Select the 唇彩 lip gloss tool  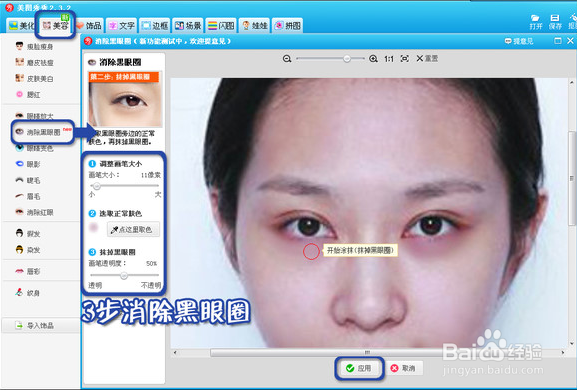pos(29,271)
